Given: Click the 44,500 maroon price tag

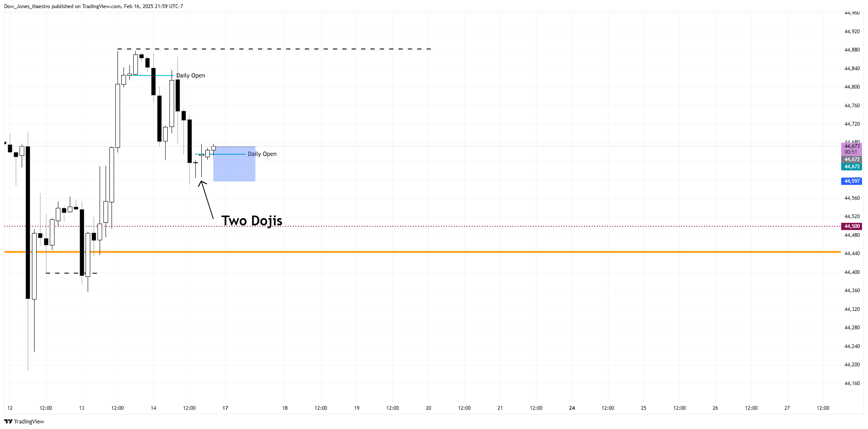Looking at the screenshot, I should tap(852, 226).
